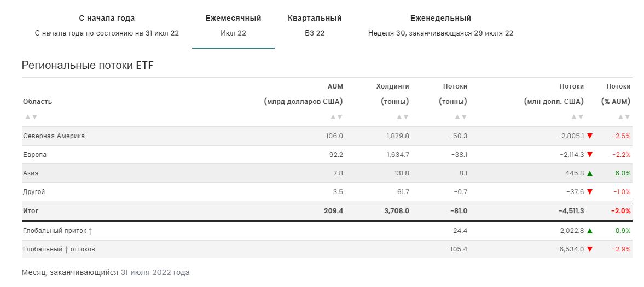Click the Европа region name

(x=34, y=155)
